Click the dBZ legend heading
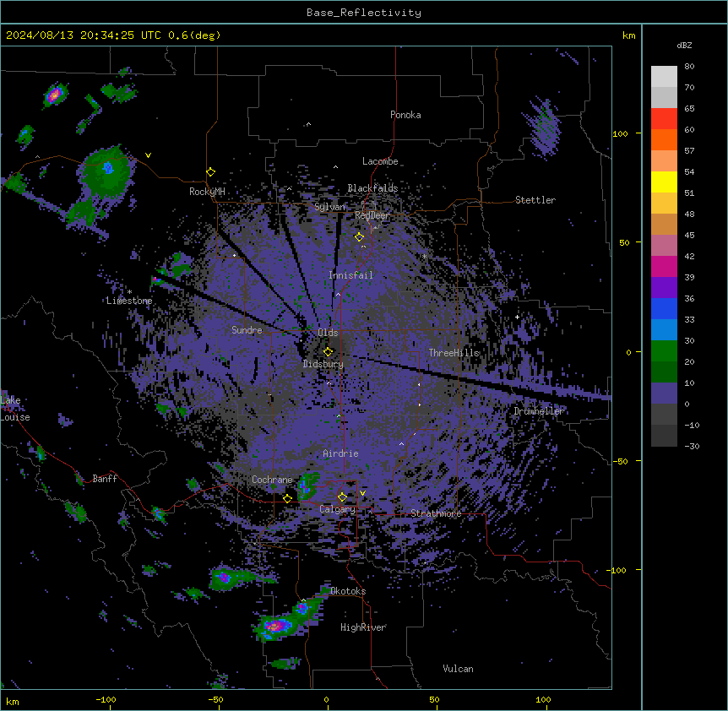The image size is (728, 711). point(684,46)
